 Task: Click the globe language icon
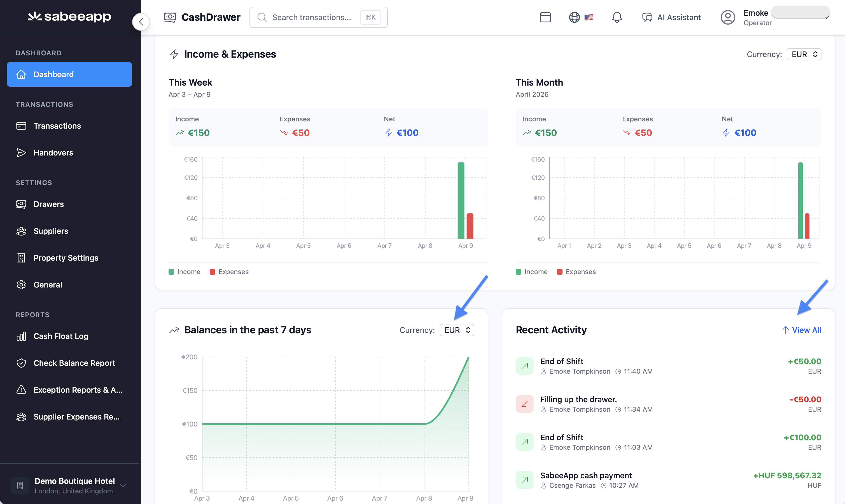[574, 17]
